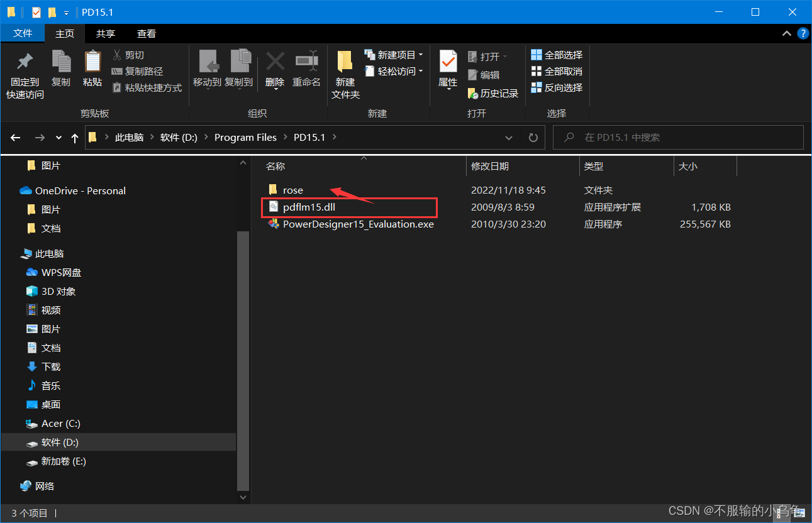Click the Help question mark icon
This screenshot has width=812, height=523.
point(803,33)
